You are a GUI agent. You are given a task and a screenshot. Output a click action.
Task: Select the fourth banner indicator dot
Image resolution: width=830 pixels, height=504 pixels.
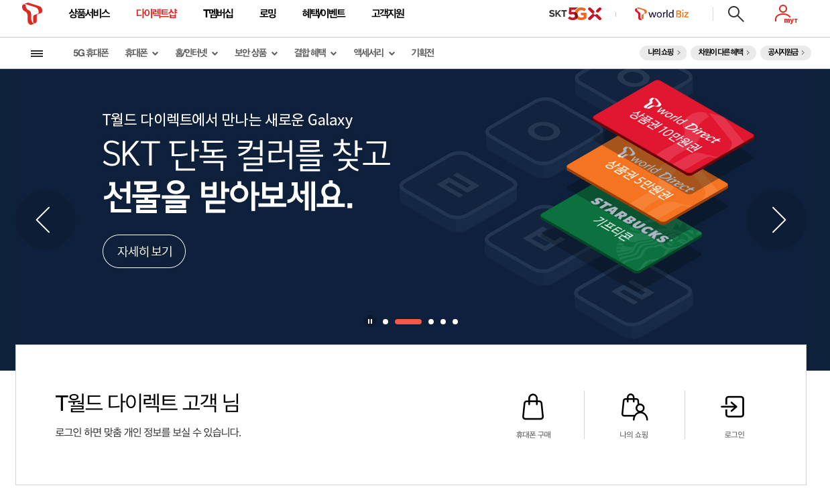443,322
